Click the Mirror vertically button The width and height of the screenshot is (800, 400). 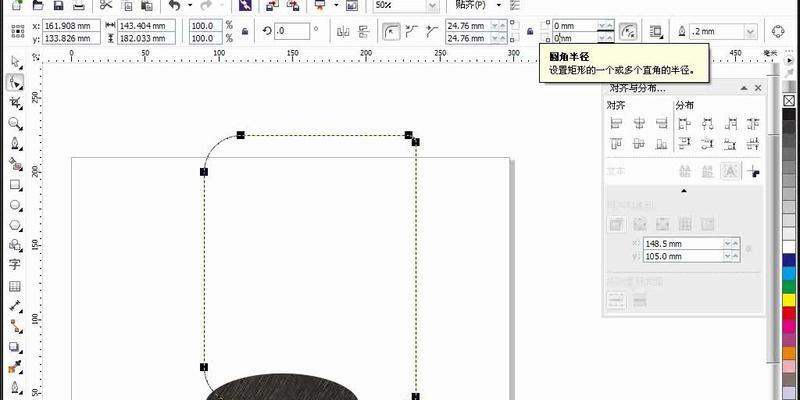(x=363, y=32)
